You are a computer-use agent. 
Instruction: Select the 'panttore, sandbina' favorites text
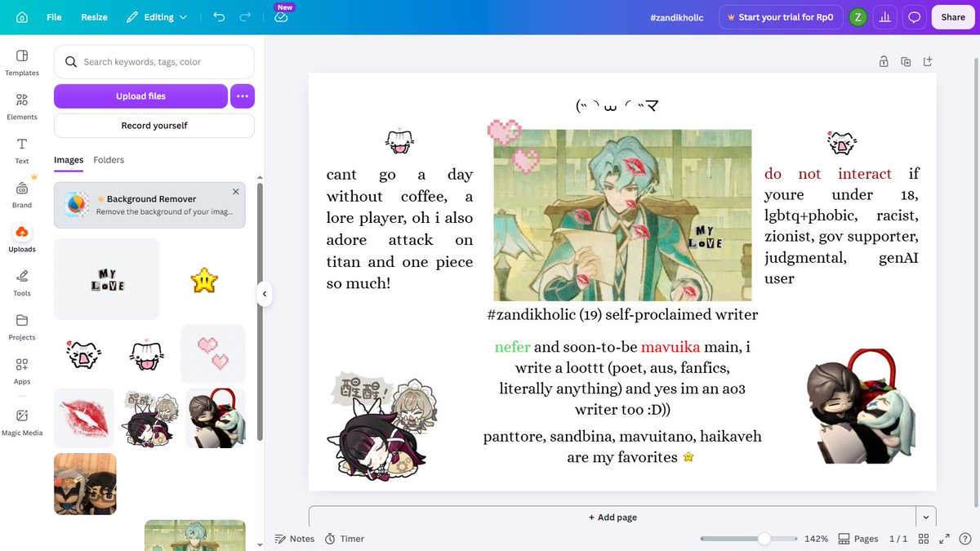tap(622, 447)
